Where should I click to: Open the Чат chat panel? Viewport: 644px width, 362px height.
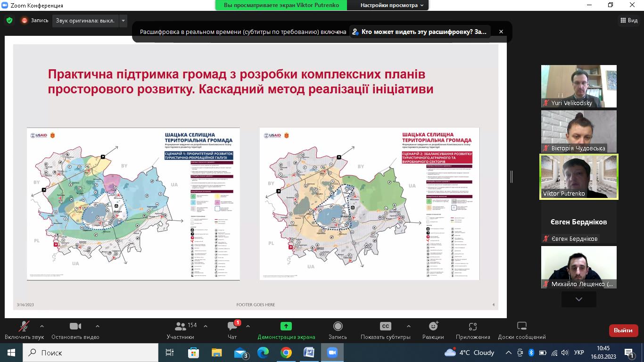click(232, 330)
